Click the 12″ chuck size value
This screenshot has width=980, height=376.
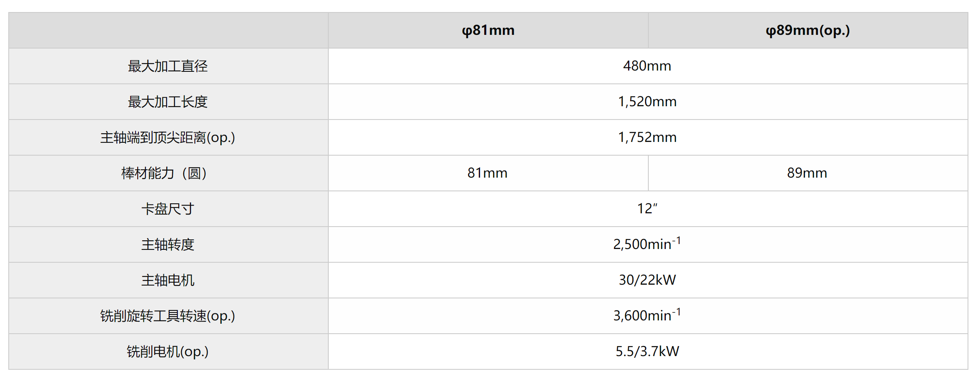click(x=647, y=209)
